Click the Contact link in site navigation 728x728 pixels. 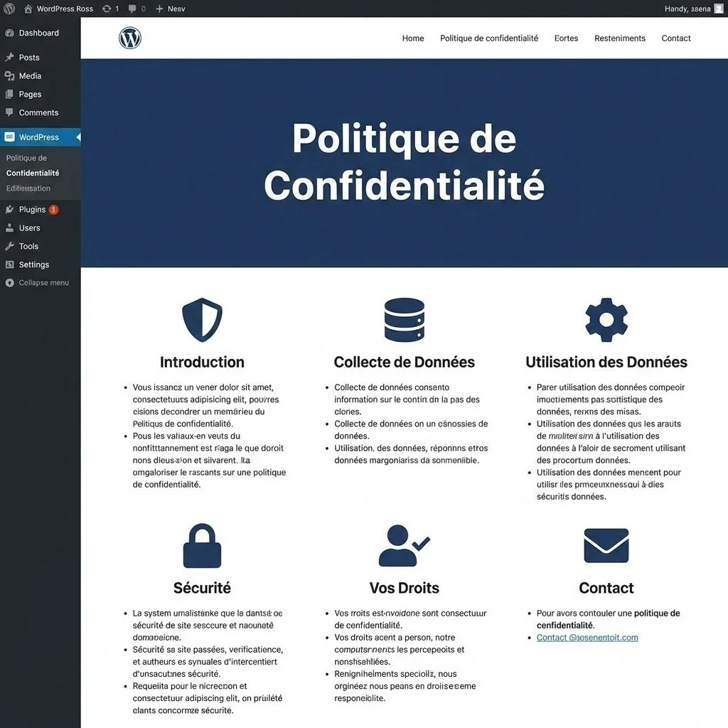675,38
